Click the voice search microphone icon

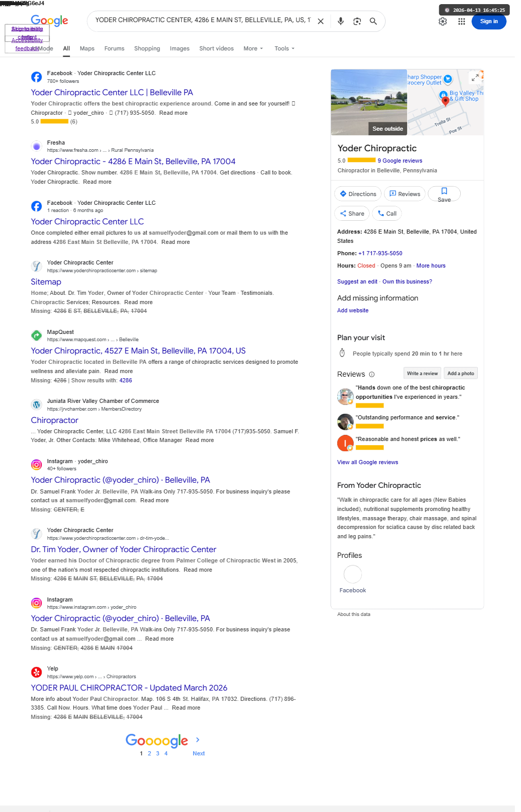[x=340, y=21]
